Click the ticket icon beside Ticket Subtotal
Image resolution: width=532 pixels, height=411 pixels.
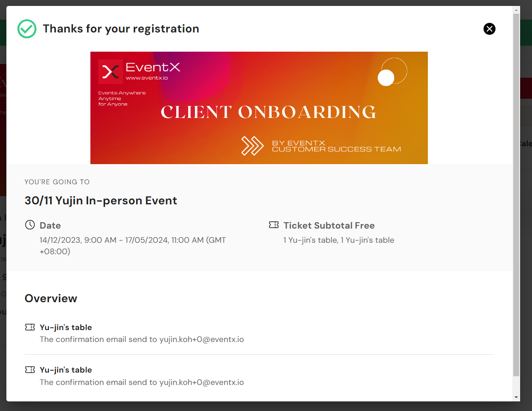(274, 225)
